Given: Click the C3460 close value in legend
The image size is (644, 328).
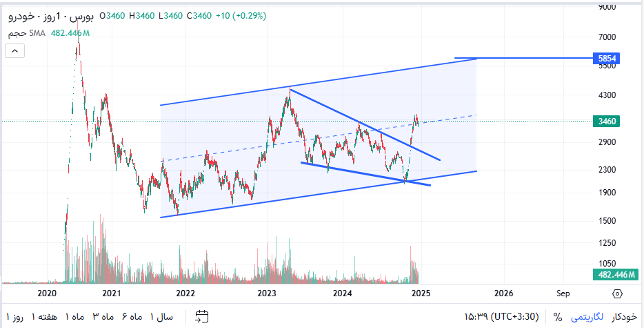Looking at the screenshot, I should [x=199, y=16].
